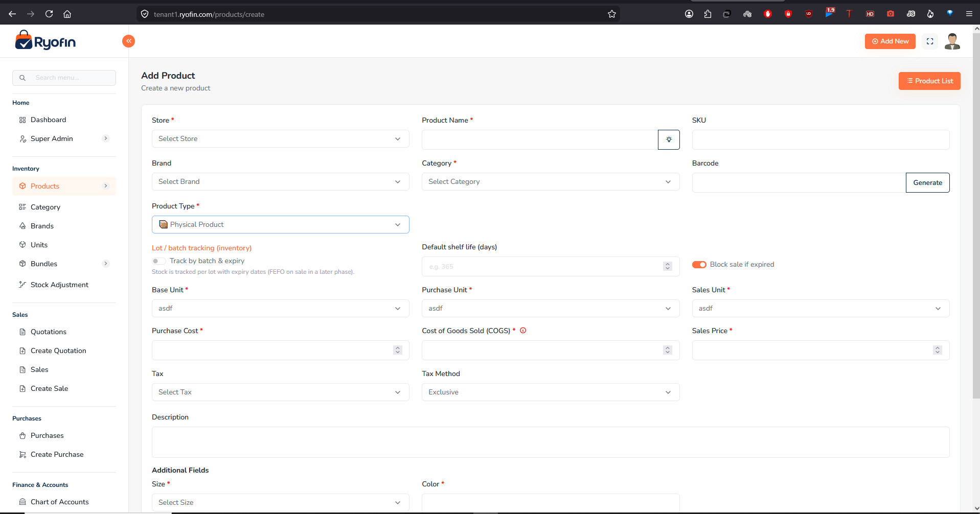Image resolution: width=980 pixels, height=514 pixels.
Task: Open the browser extensions puzzle icon
Action: point(708,14)
